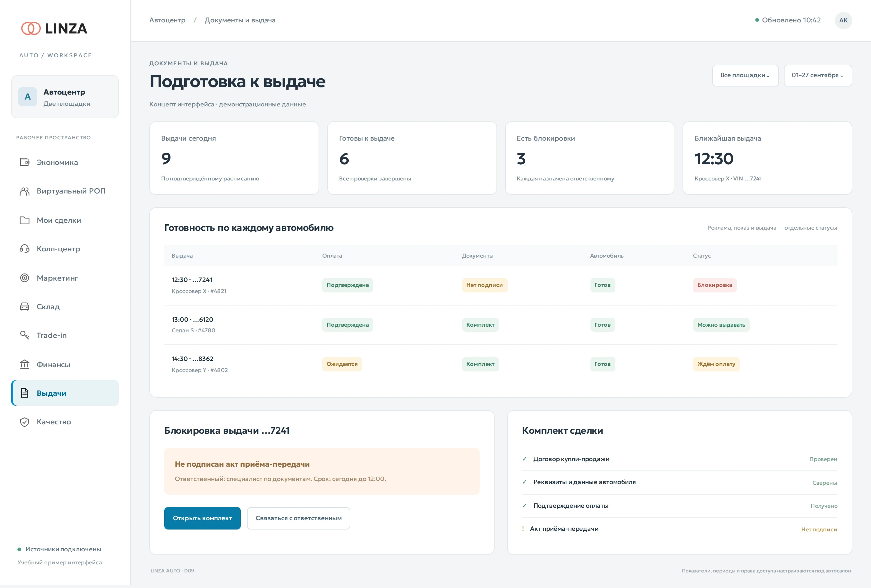Click Договор купли-продажи checklist item
Image resolution: width=871 pixels, height=588 pixels.
click(x=679, y=459)
